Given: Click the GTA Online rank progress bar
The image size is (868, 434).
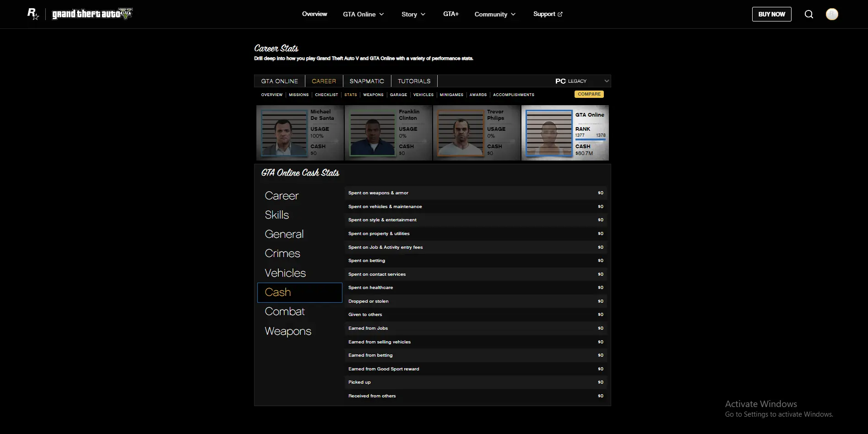Looking at the screenshot, I should pyautogui.click(x=590, y=139).
